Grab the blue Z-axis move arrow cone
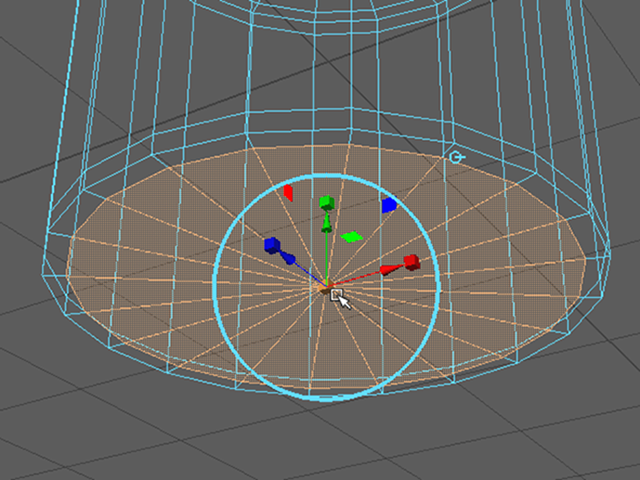This screenshot has height=480, width=640. [x=288, y=258]
